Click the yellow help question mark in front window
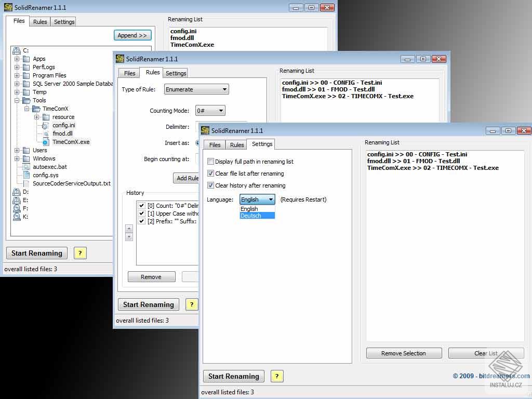532x399 pixels. click(x=277, y=376)
